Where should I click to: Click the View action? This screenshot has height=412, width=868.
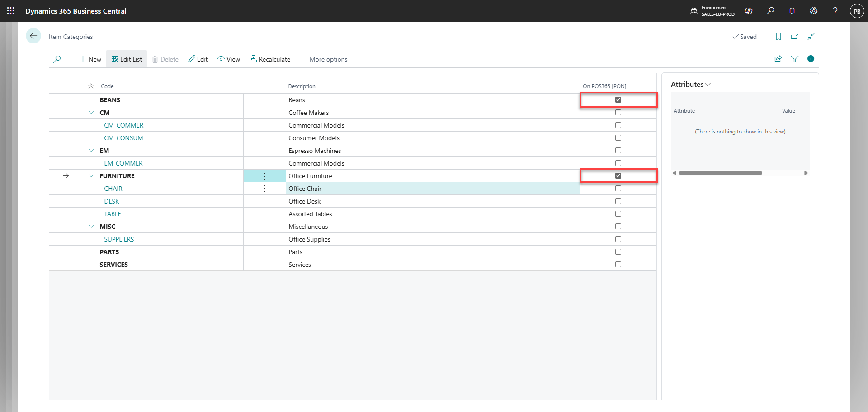click(x=229, y=59)
